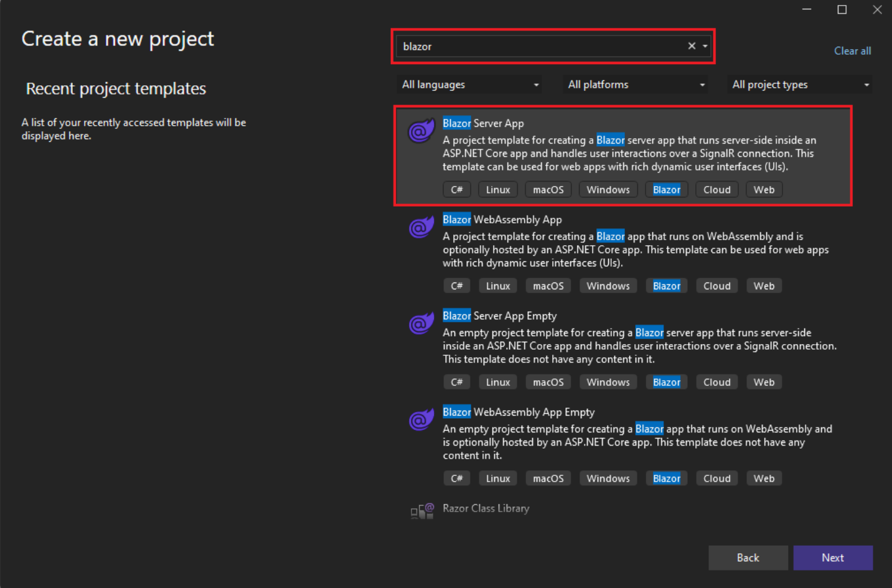Click the C# tag under Blazor Server App Empty
This screenshot has height=588, width=892.
[457, 382]
